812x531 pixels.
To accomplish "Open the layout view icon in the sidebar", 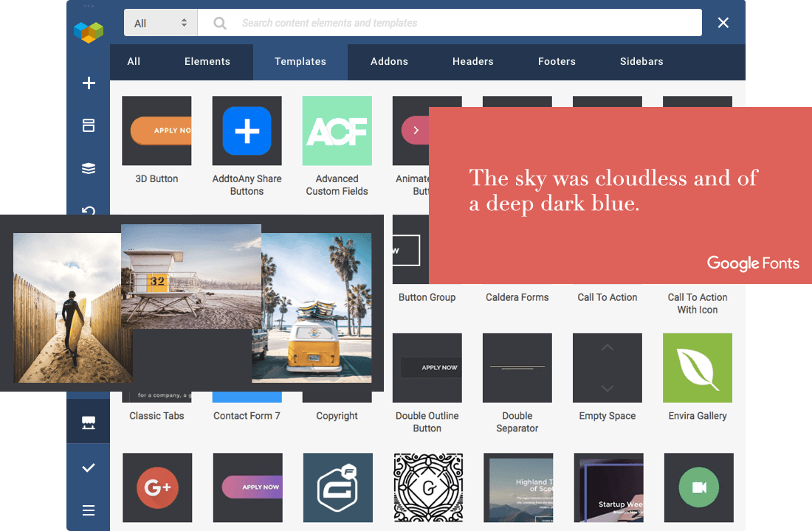I will pyautogui.click(x=88, y=125).
